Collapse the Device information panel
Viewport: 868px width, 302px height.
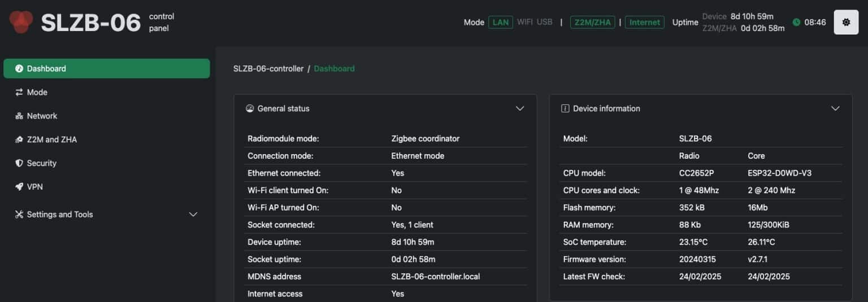tap(835, 108)
